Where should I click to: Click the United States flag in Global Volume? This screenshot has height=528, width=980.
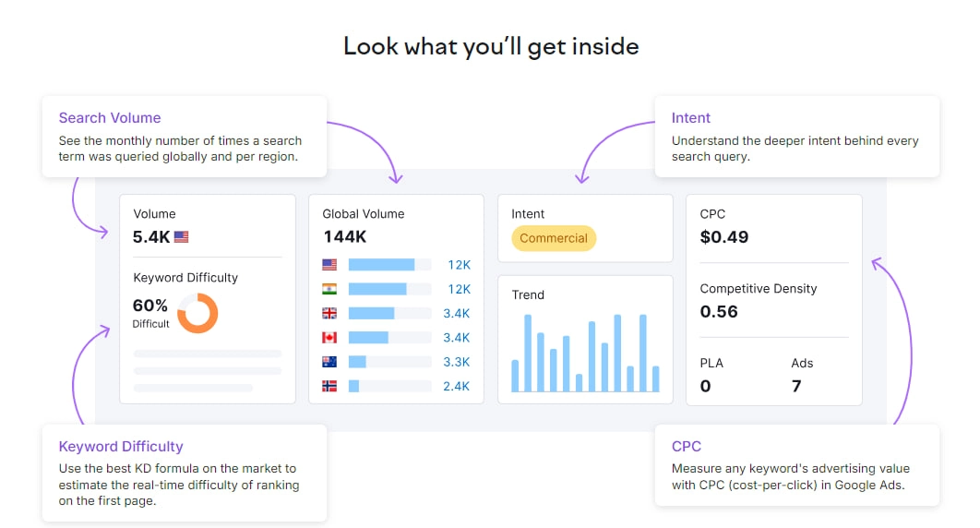[329, 265]
